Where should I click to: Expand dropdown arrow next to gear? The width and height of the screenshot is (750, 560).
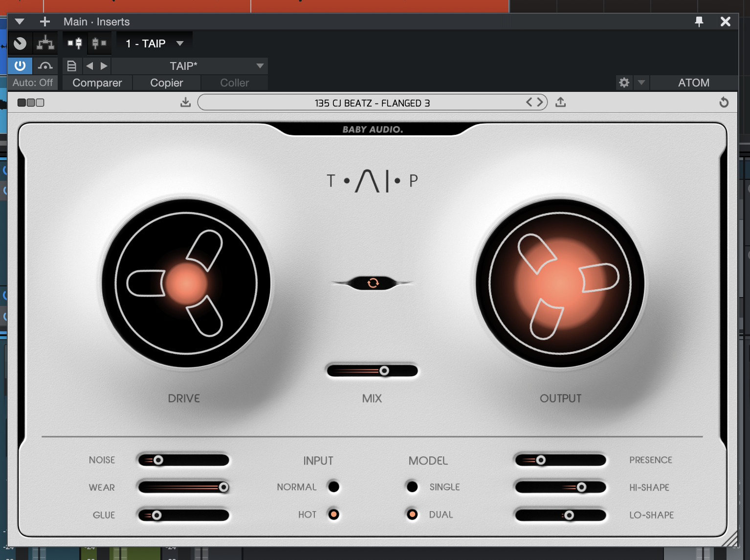point(641,83)
